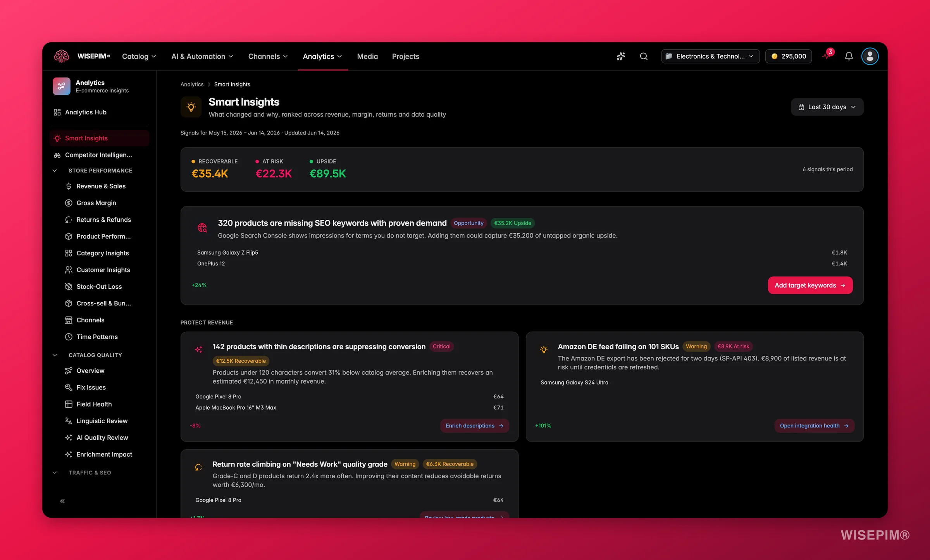Click the €89.5K Upside value
The height and width of the screenshot is (560, 930).
pos(327,174)
